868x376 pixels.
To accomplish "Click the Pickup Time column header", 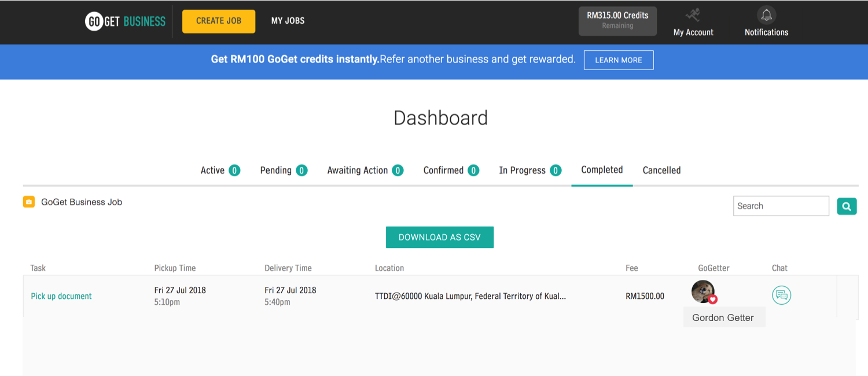I will [x=175, y=268].
